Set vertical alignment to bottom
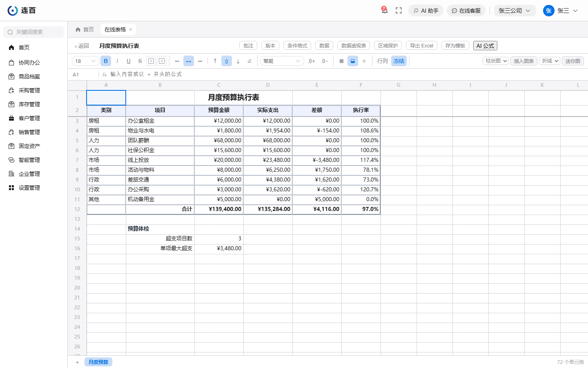This screenshot has height=368, width=588. (238, 61)
